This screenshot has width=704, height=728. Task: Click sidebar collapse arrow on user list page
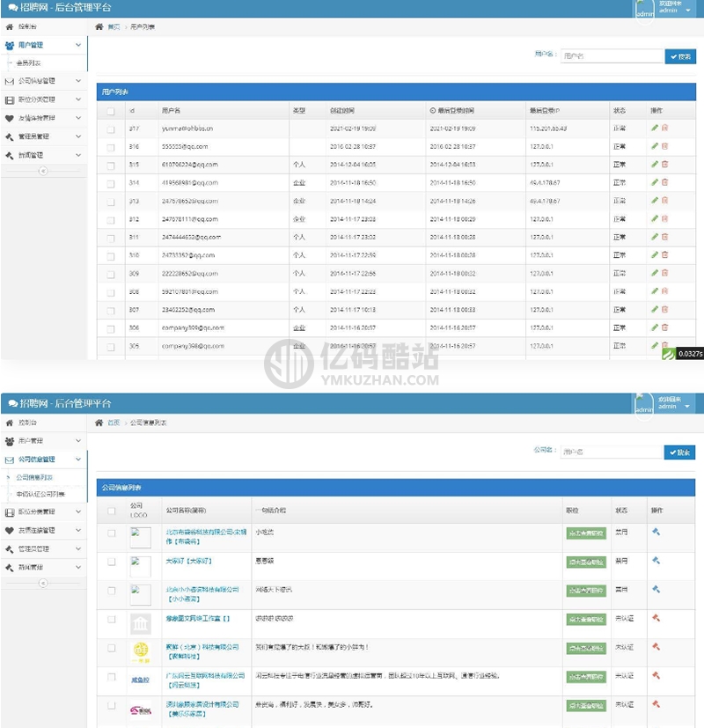[x=43, y=171]
